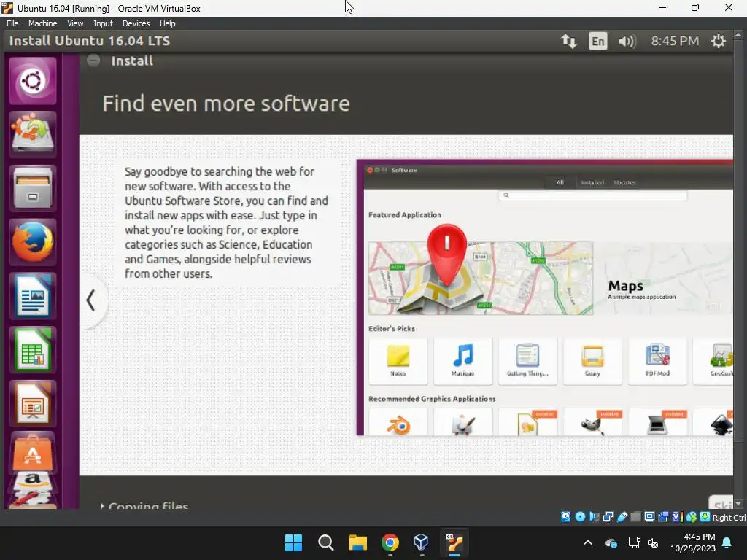Screen dimensions: 747x560
Task: Click the round button beside Install title
Action: 93,61
